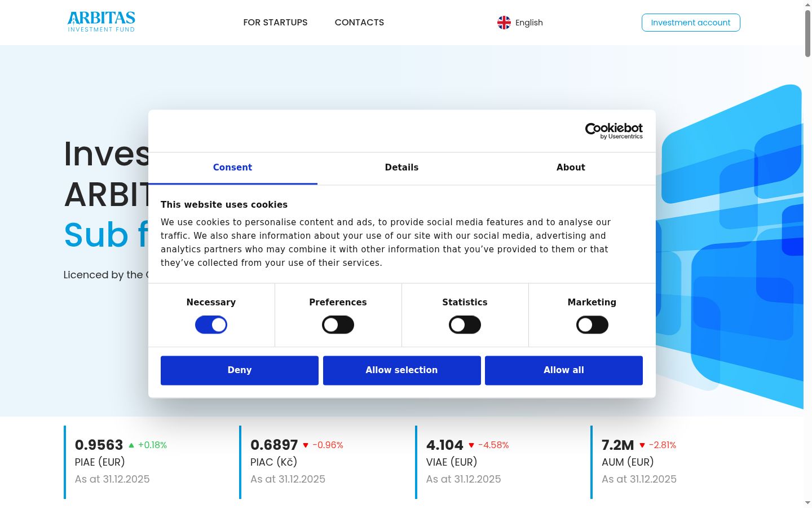
Task: Open the ARBITAS Investment Fund logo
Action: (x=101, y=22)
